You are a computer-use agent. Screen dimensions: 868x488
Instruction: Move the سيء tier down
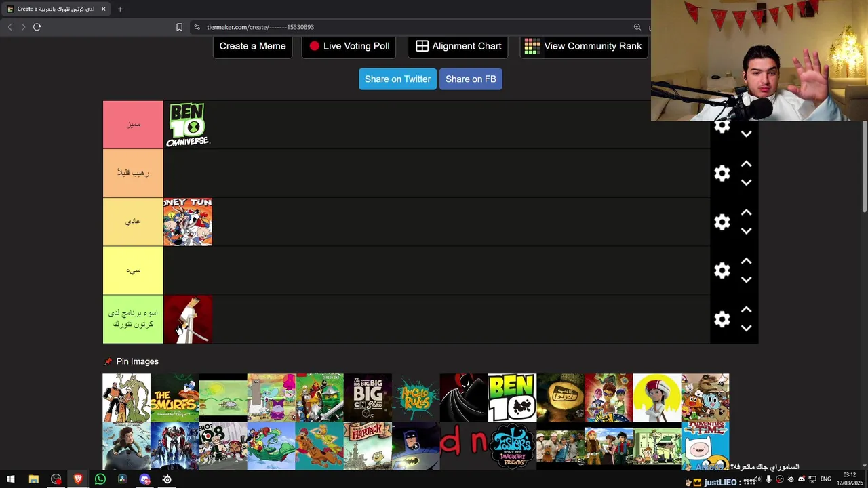coord(746,280)
